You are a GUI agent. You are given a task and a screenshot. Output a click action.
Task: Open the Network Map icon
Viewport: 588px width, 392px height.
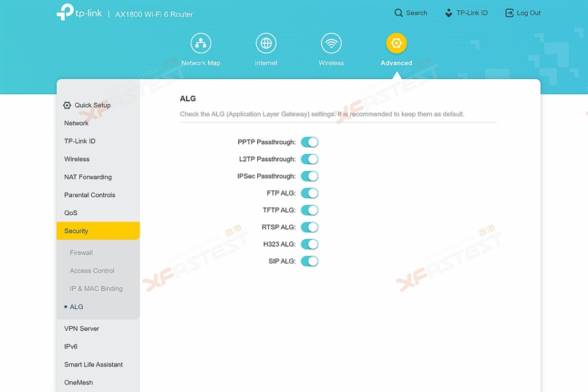tap(200, 43)
